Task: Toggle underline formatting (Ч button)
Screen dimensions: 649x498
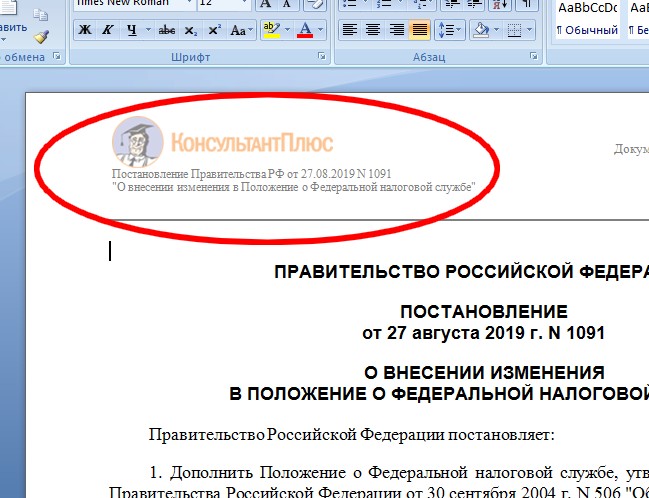Action: pos(131,30)
